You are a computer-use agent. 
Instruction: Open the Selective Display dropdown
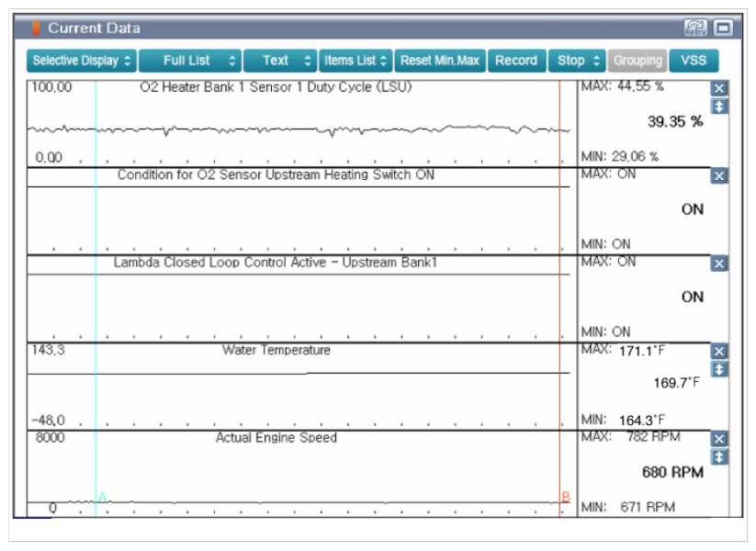point(82,61)
